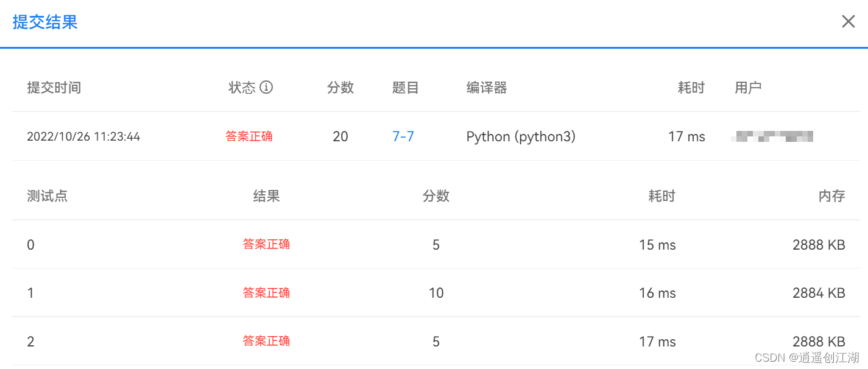Click the 提交时间 column header
Image resolution: width=868 pixels, height=369 pixels.
click(54, 87)
